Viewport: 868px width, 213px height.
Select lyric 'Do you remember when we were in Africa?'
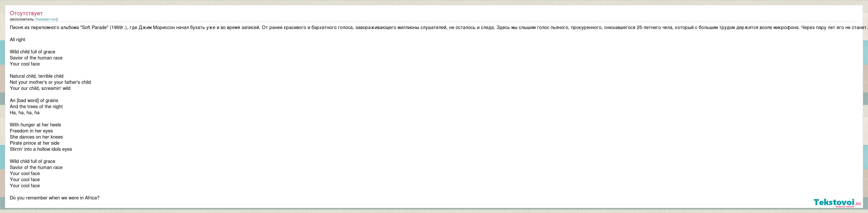55,198
